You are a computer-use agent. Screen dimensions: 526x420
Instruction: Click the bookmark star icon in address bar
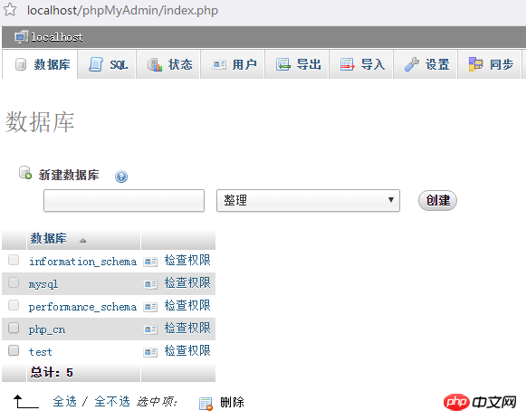click(10, 10)
